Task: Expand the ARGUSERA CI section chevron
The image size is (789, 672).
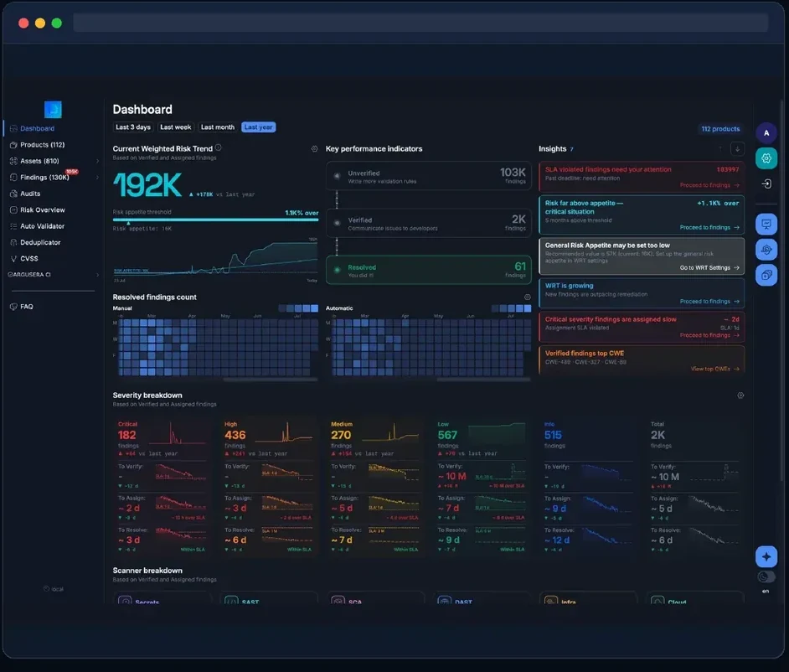Action: tap(97, 275)
